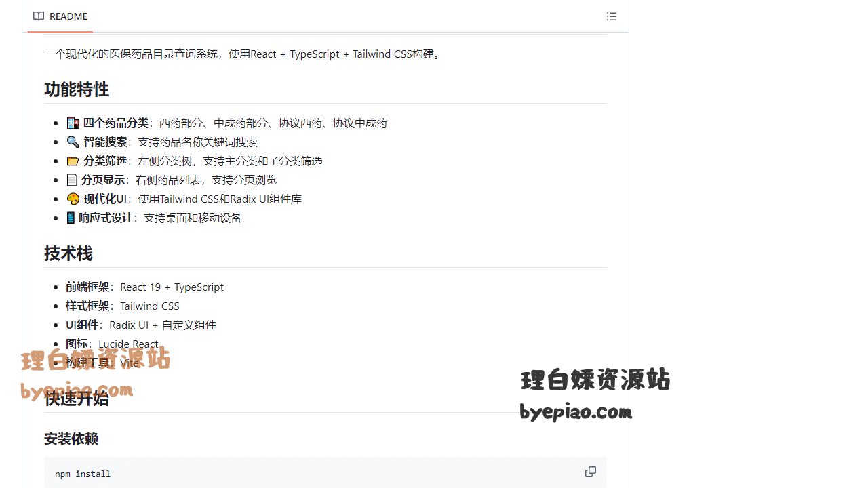Click the text Radix UI + 自定义组件
Screen dimensions: 868x488
pos(163,325)
